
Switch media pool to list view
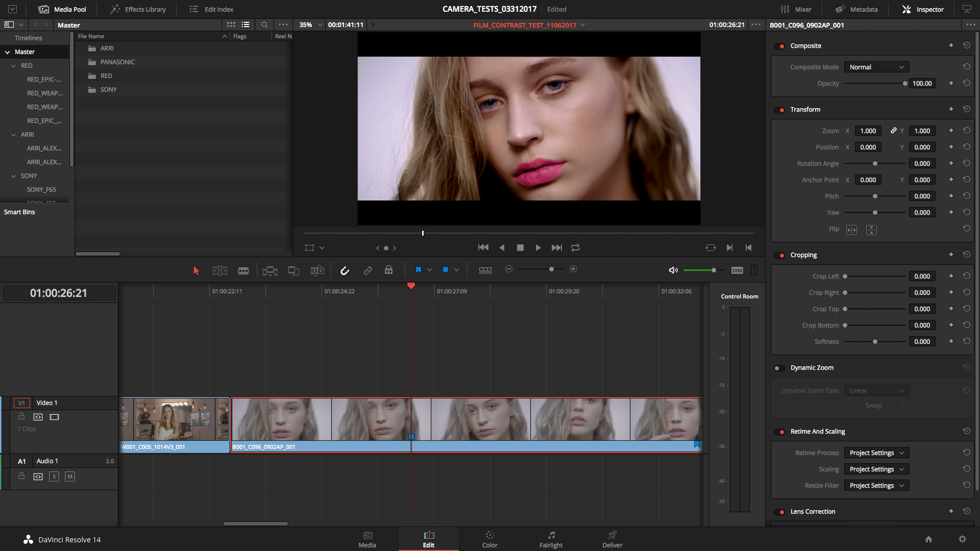tap(246, 24)
